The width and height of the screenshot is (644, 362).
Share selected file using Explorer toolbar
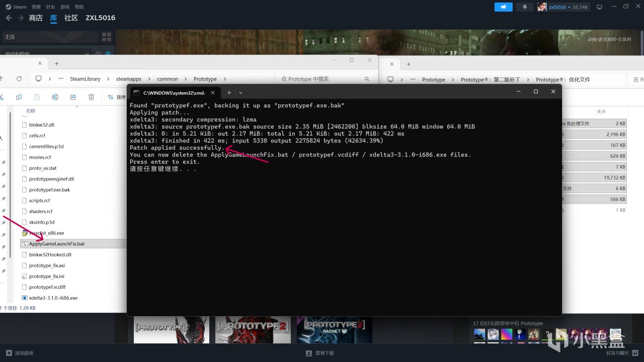click(73, 97)
